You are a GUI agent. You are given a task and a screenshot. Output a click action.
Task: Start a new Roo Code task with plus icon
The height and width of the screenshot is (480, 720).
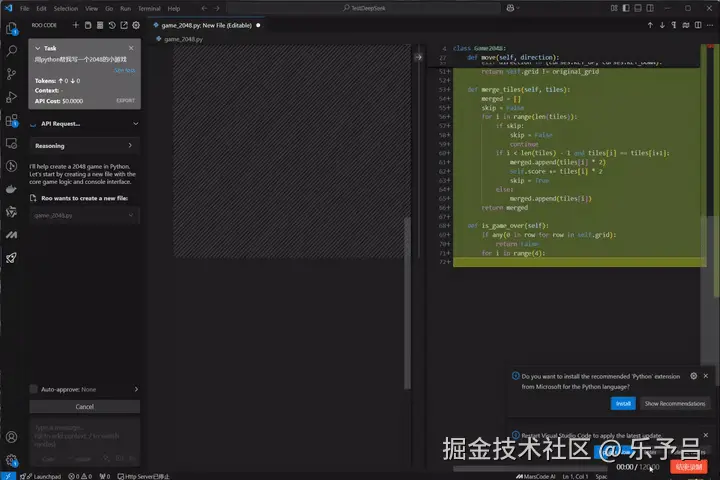(76, 25)
